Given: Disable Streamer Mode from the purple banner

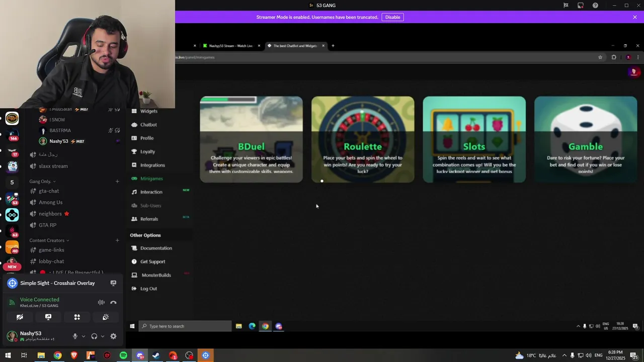Looking at the screenshot, I should pos(392,17).
